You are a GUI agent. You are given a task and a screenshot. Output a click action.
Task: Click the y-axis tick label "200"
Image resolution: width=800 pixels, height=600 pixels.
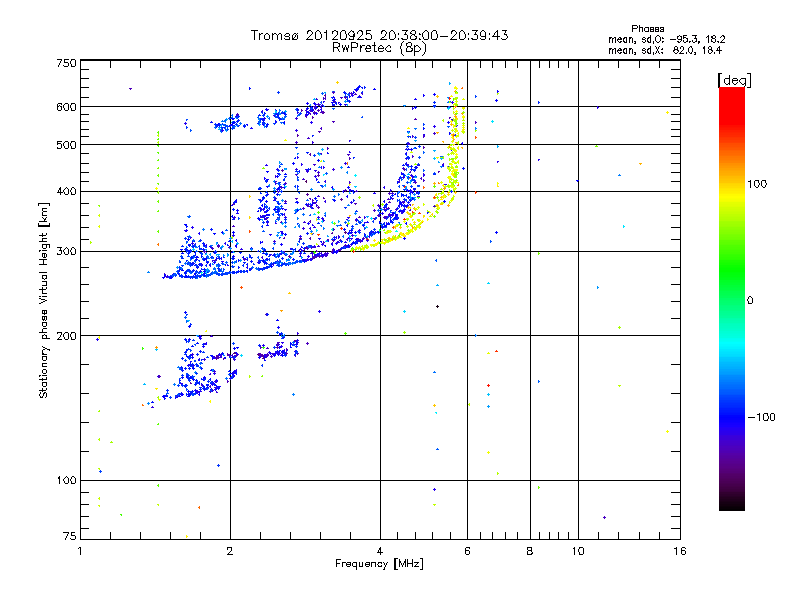tap(67, 336)
